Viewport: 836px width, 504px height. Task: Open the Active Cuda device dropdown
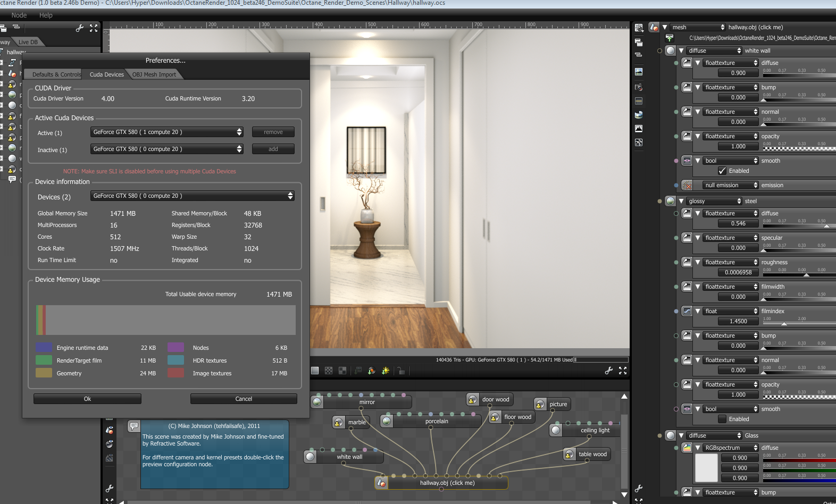(x=167, y=132)
